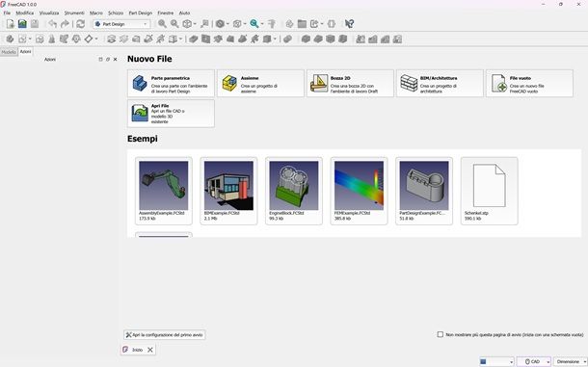This screenshot has width=588, height=367.
Task: Click the Polar pattern icon
Action: pyautogui.click(x=386, y=39)
